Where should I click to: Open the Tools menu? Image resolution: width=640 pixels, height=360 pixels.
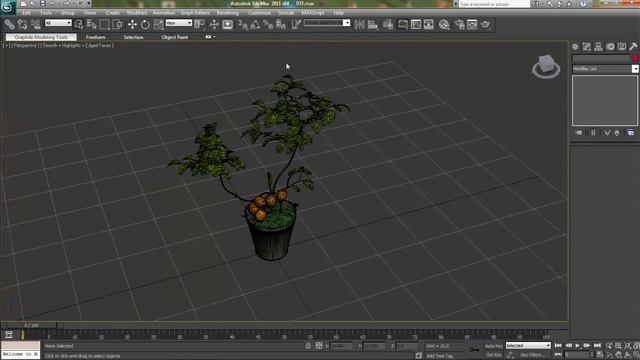point(46,13)
